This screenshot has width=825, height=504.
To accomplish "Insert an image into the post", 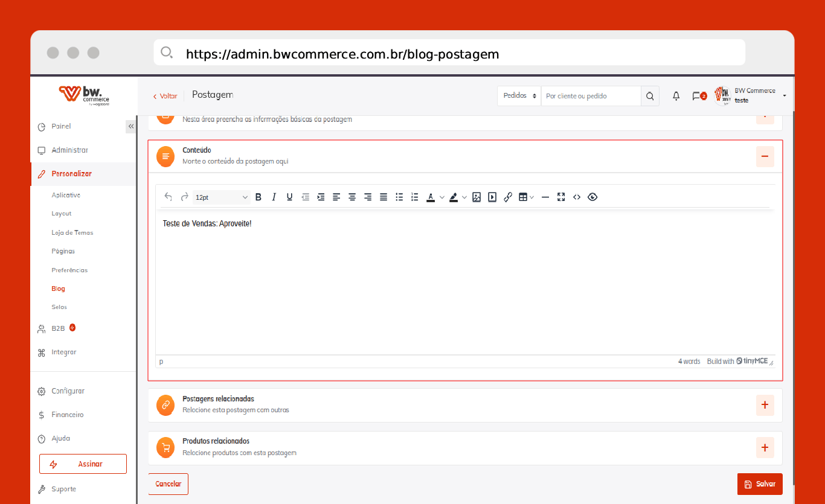I will coord(477,197).
